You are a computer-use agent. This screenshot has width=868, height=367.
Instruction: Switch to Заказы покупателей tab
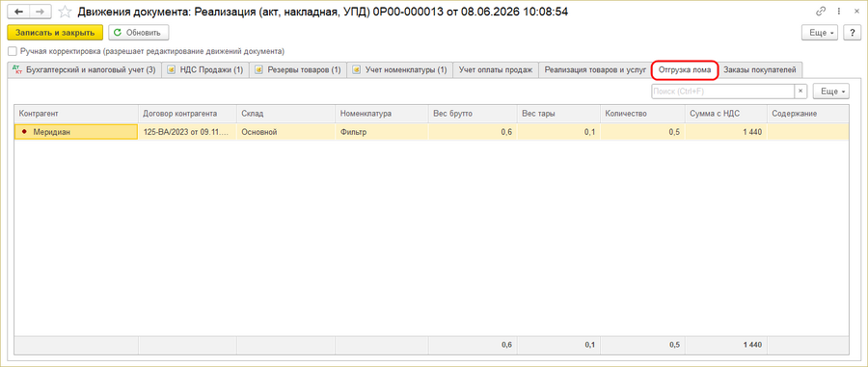760,70
